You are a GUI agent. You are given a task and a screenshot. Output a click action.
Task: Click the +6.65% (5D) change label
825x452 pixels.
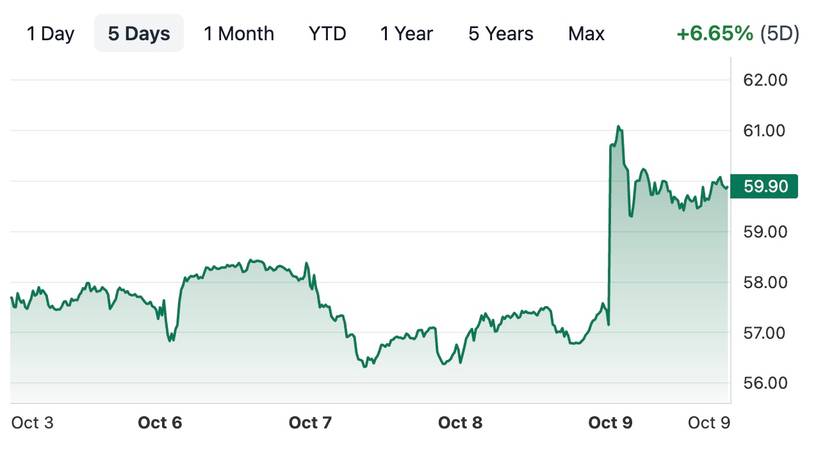click(737, 33)
